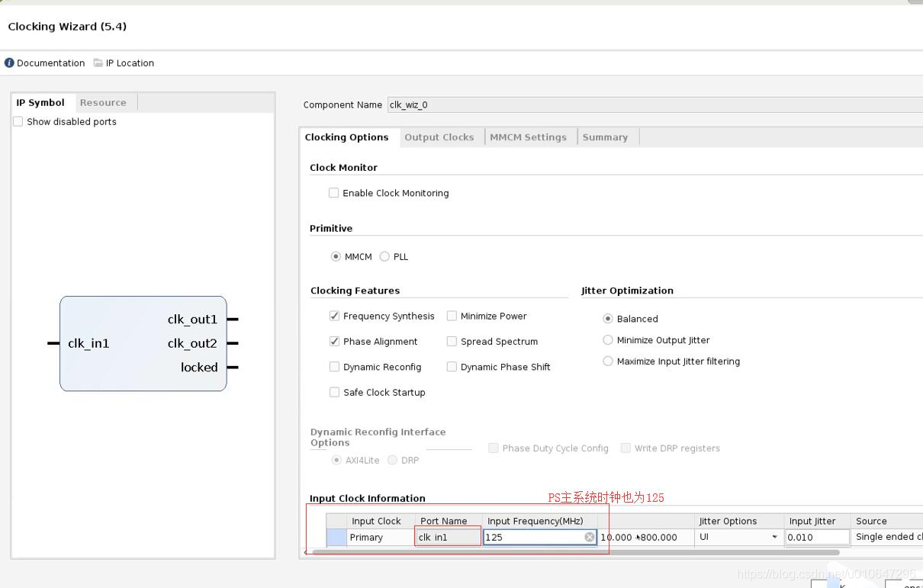Click the horizontal scrollbar under Input Clock table
This screenshot has width=923, height=588.
coord(576,552)
